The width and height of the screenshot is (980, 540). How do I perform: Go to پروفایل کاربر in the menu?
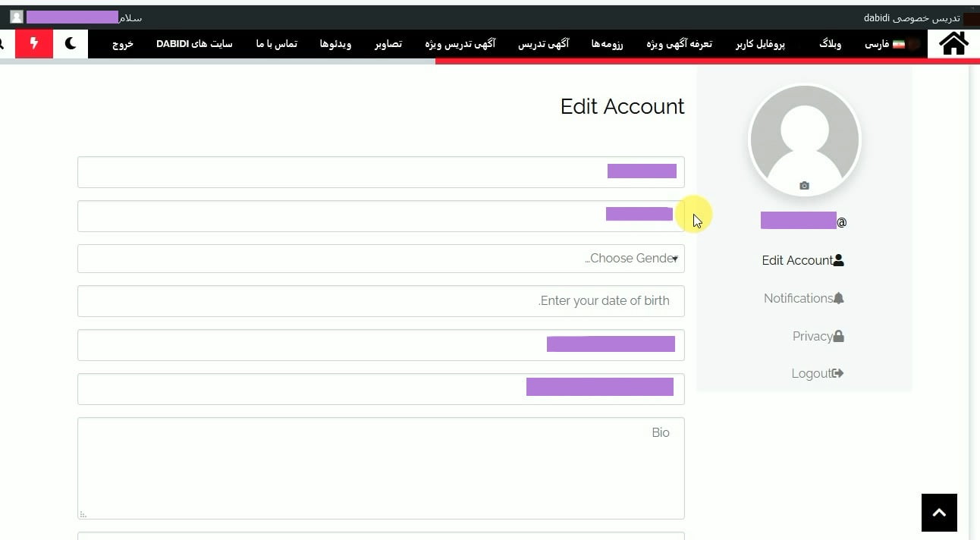click(x=760, y=44)
